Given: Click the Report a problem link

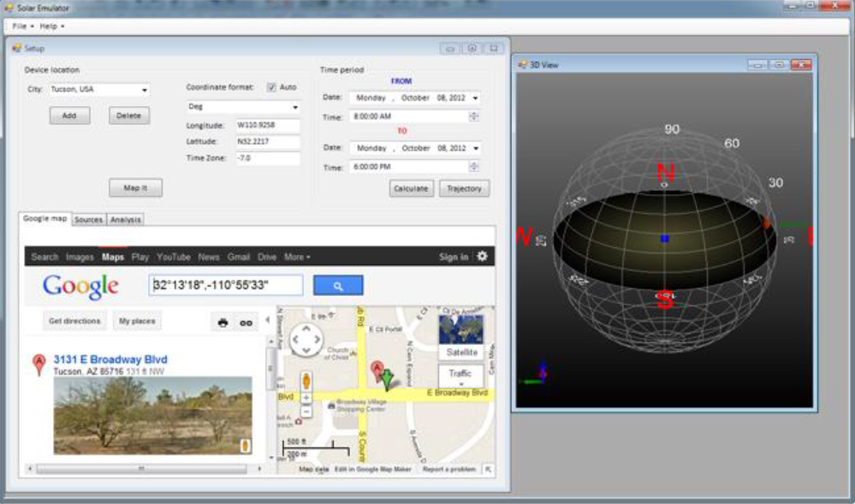Looking at the screenshot, I should pyautogui.click(x=449, y=469).
